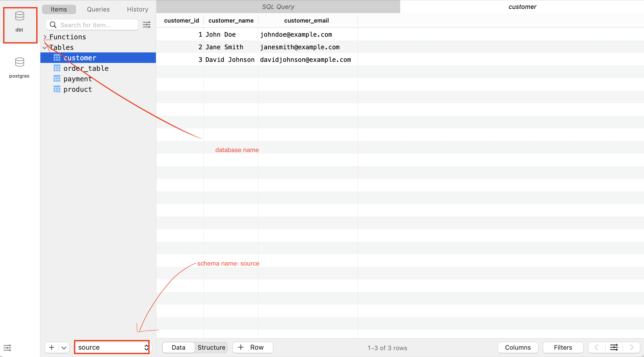Go to next page arrow
Viewport: 644px width, 357px height.
pyautogui.click(x=631, y=348)
